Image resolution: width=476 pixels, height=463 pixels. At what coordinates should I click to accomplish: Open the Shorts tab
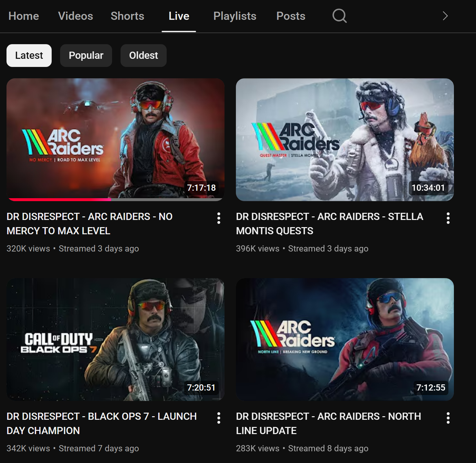(x=127, y=16)
